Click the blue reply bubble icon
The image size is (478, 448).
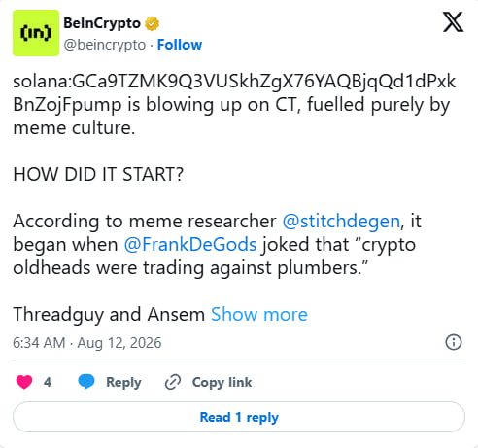[86, 382]
